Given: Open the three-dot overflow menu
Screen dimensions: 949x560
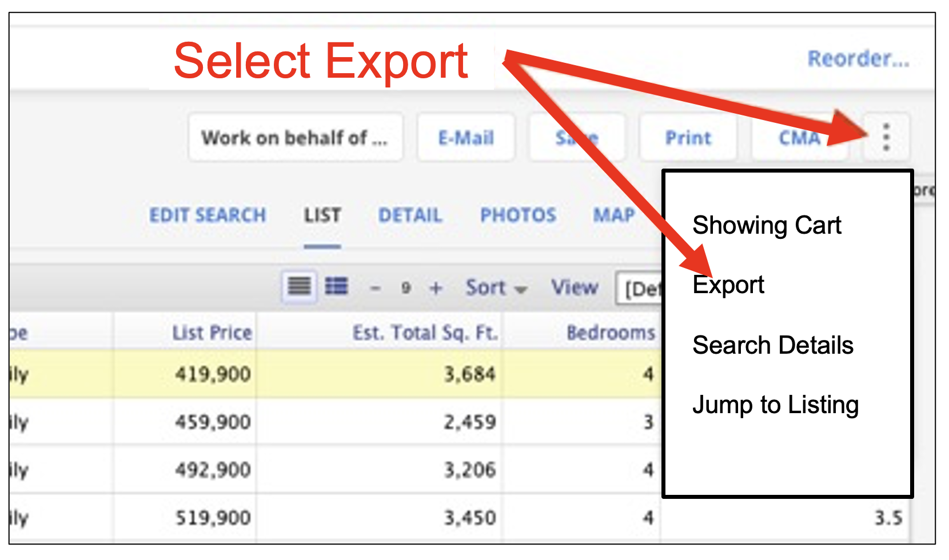Looking at the screenshot, I should click(x=887, y=138).
